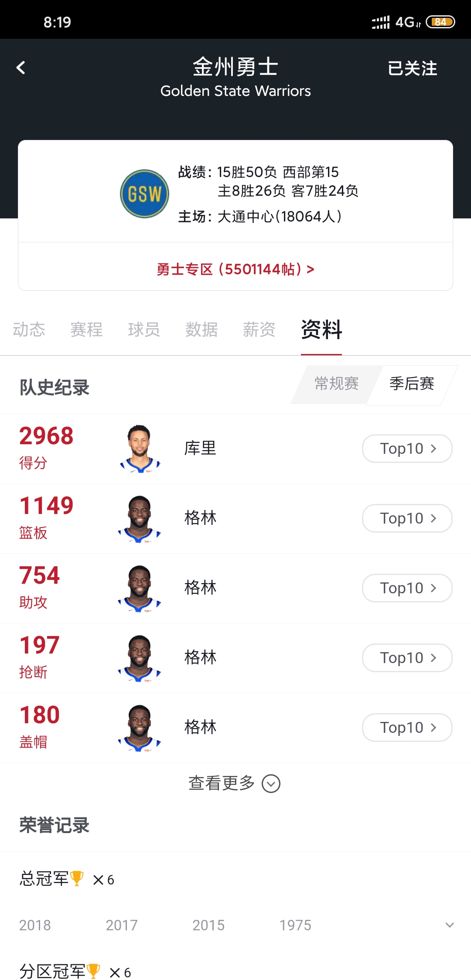471x980 pixels.
Task: Open Top10 list for 盖帽 blocks
Action: tap(407, 728)
